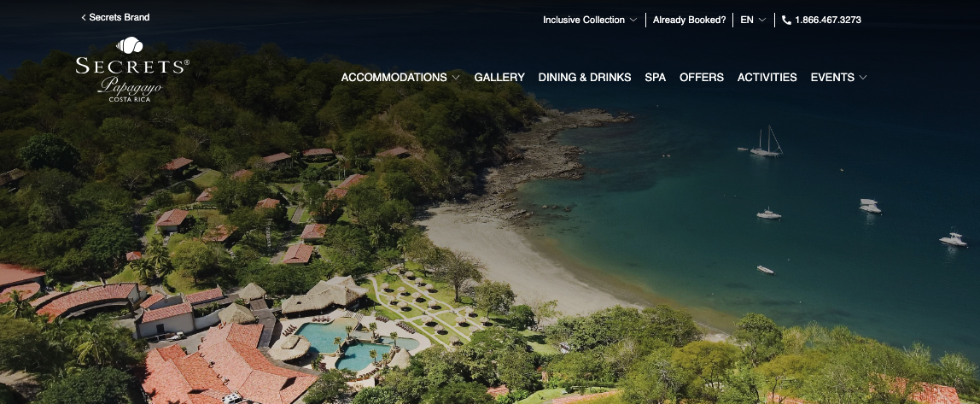Click the Accommodations menu label
This screenshot has height=404, width=980.
pos(394,78)
